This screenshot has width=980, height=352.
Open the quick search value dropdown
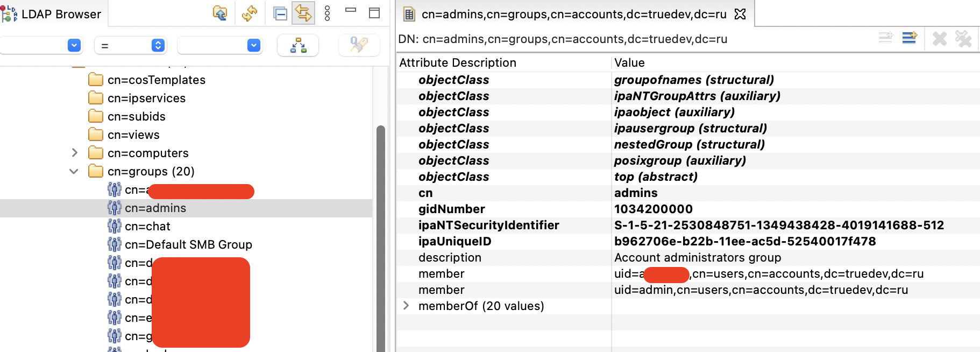click(254, 45)
